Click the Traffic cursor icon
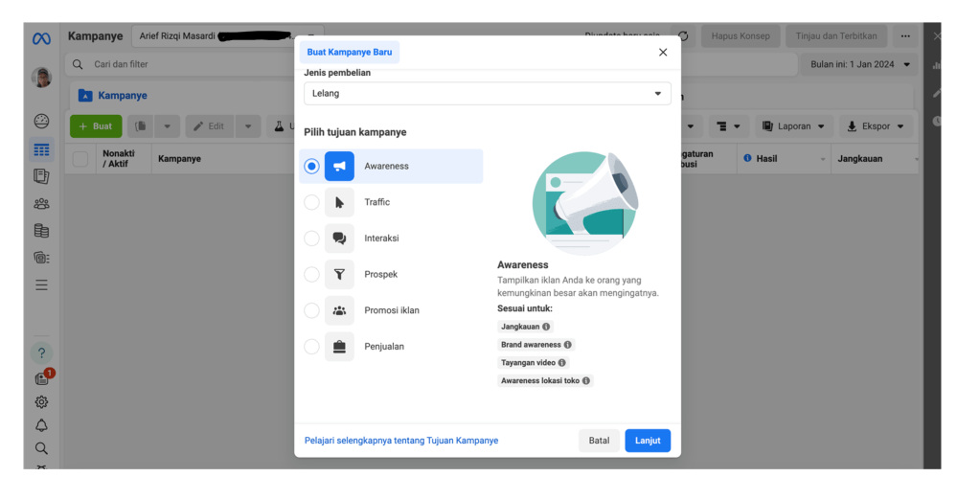This screenshot has height=500, width=980. pyautogui.click(x=339, y=202)
